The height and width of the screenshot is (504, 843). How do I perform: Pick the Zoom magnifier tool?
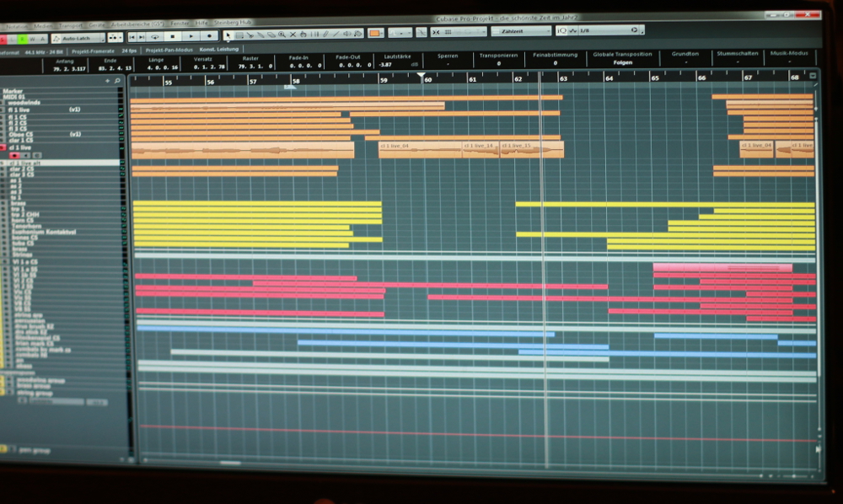282,35
